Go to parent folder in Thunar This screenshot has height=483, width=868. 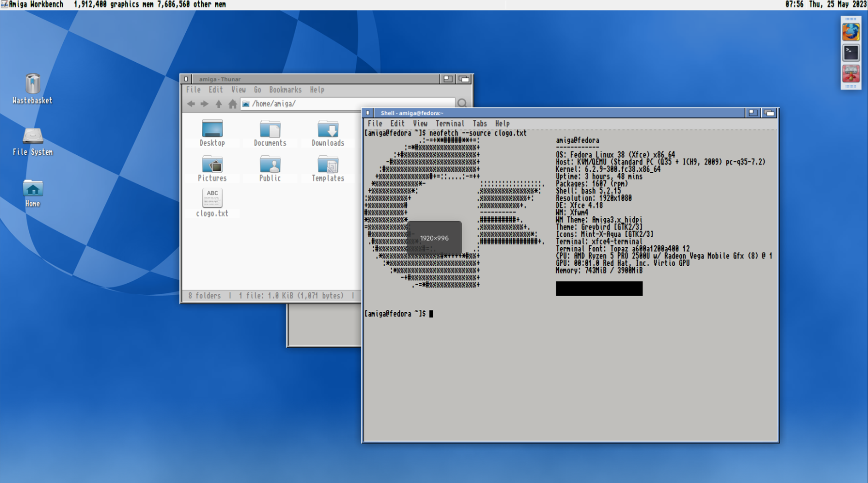tap(219, 104)
